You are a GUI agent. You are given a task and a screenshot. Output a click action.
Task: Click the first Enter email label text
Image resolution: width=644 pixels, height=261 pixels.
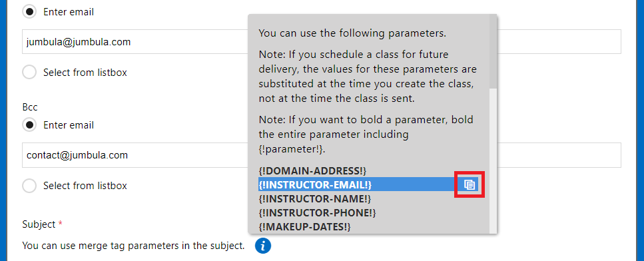(x=69, y=12)
